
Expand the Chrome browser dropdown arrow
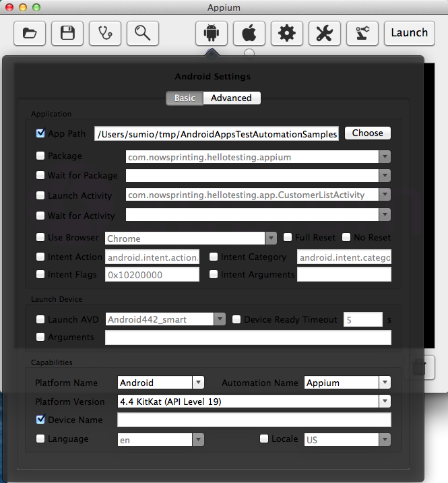point(271,238)
